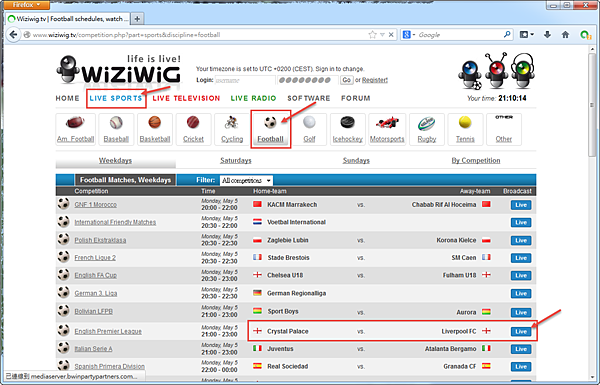Viewport: 600px width, 385px height.
Task: Open the LIVE SPORTS navigation item
Action: pyautogui.click(x=116, y=98)
